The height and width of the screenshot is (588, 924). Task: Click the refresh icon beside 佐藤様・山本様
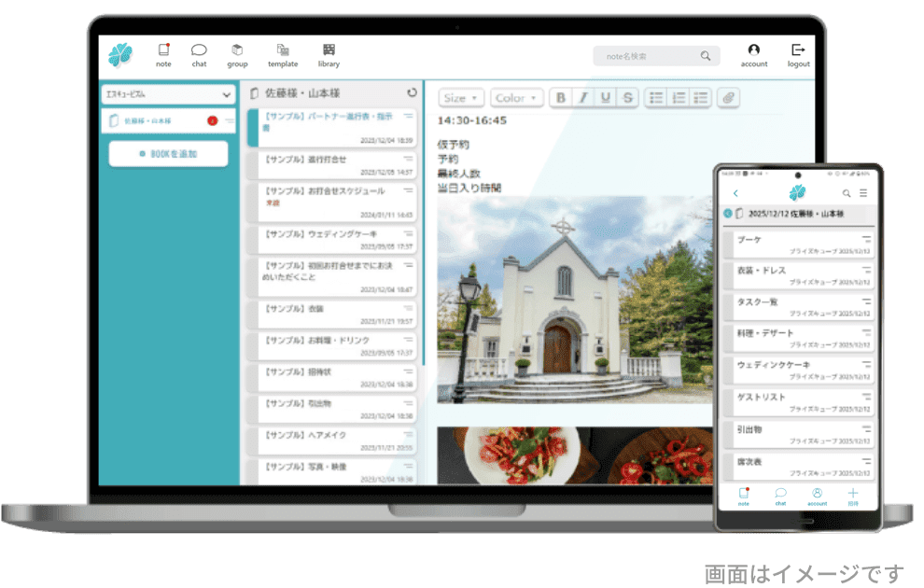[413, 93]
